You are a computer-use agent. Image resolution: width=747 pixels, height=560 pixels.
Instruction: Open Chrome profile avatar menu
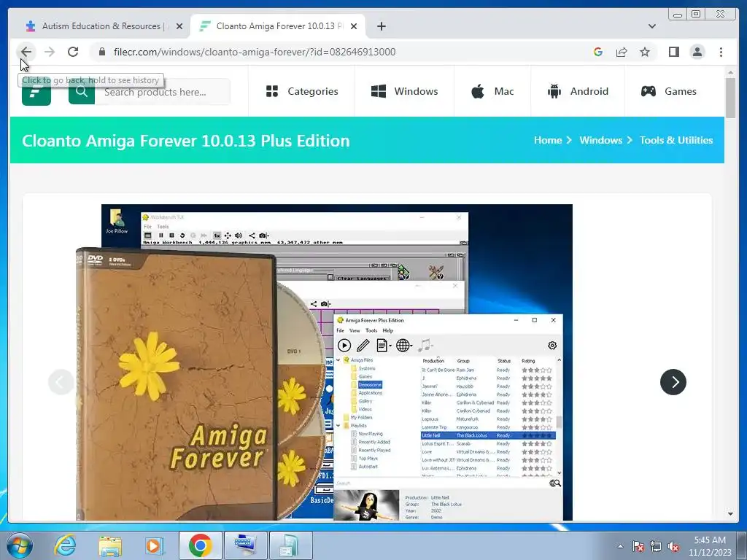pyautogui.click(x=697, y=52)
